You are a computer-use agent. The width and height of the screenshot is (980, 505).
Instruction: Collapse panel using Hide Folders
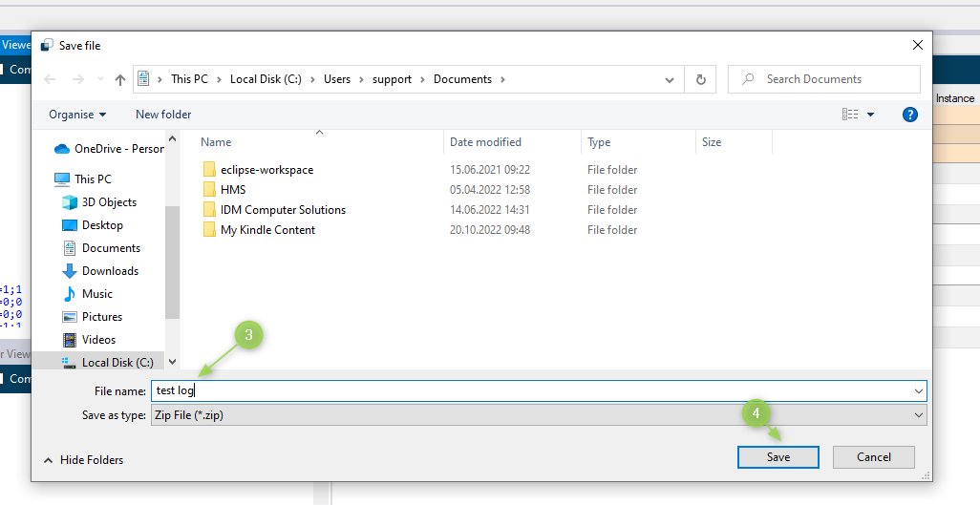pyautogui.click(x=84, y=460)
